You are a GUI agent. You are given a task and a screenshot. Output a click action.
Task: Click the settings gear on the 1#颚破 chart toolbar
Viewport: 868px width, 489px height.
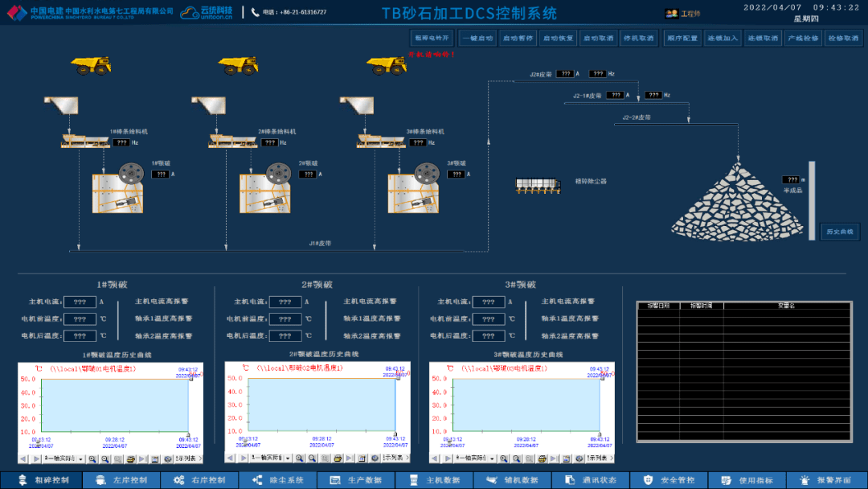tap(167, 459)
